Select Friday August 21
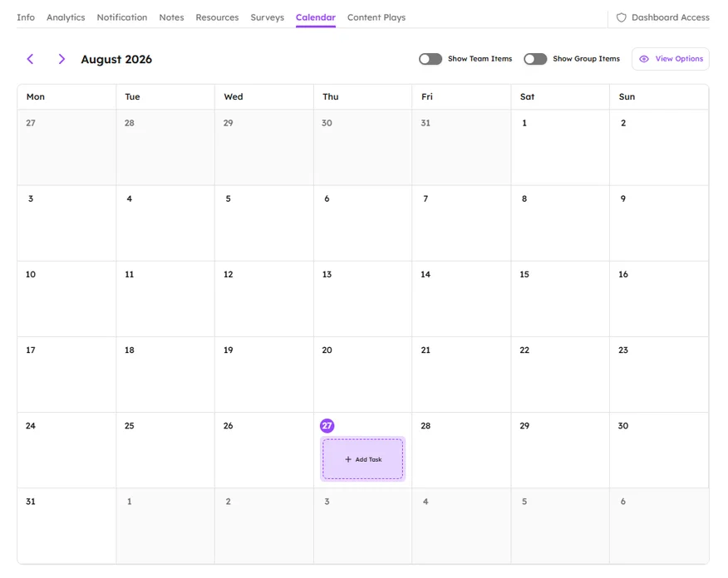 pyautogui.click(x=461, y=375)
